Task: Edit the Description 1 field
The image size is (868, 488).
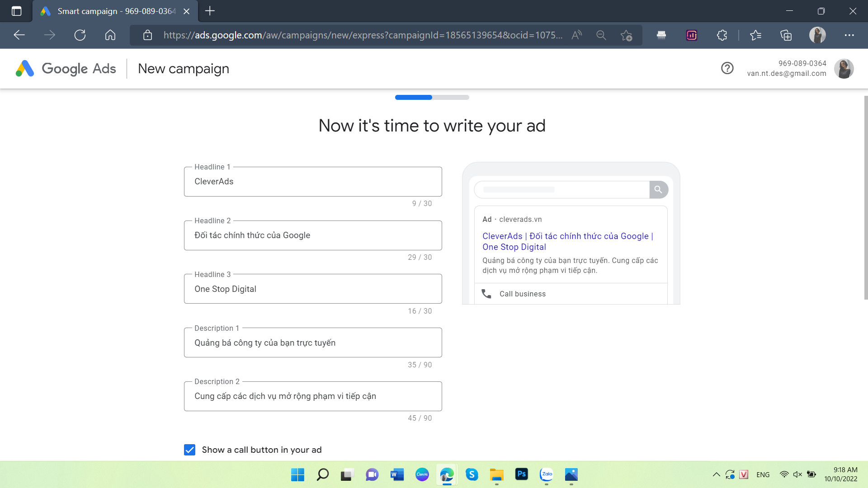Action: pos(313,343)
